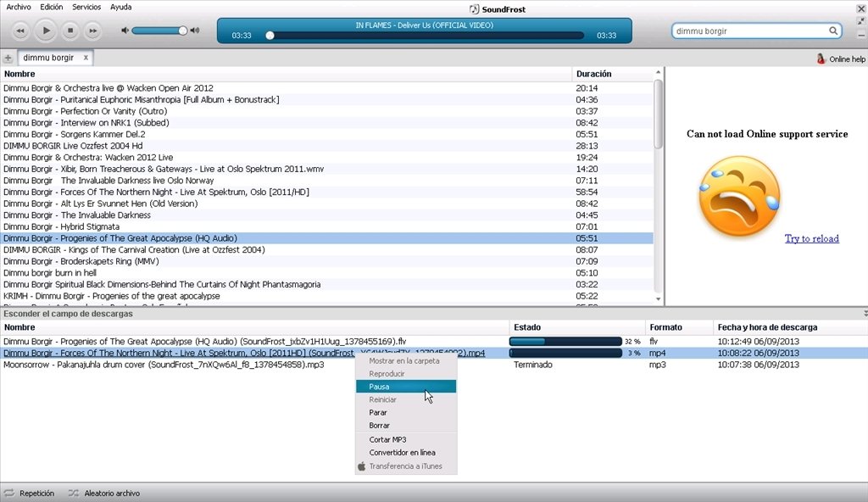The height and width of the screenshot is (502, 868).
Task: Select the Progenies .flv download row
Action: coord(434,342)
